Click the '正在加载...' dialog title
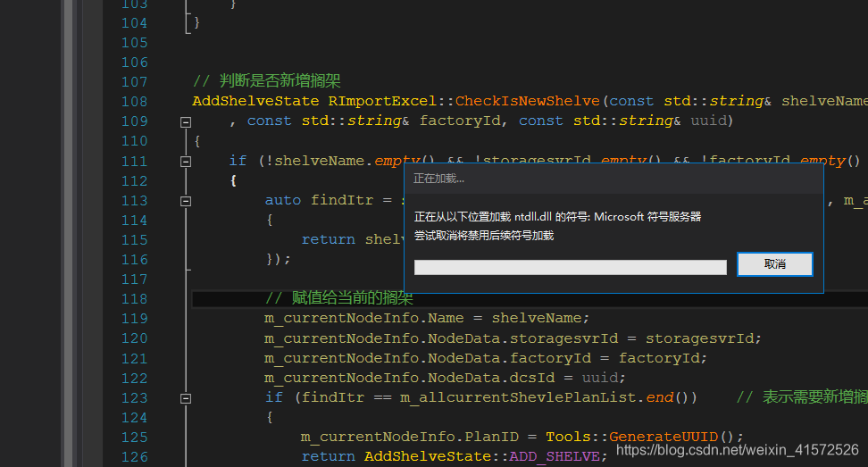Viewport: 868px width, 467px height. click(438, 179)
